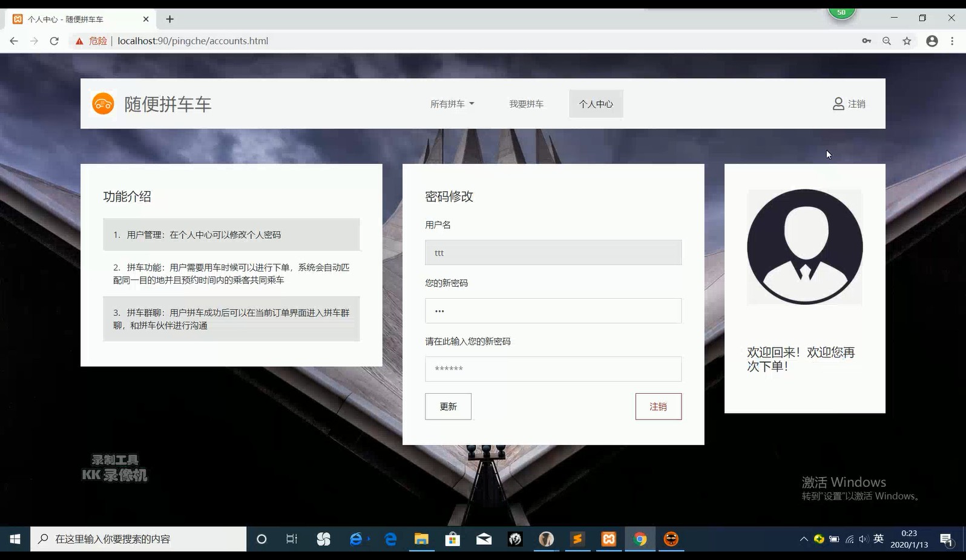Click the volume speaker tray icon
This screenshot has height=560, width=966.
point(864,539)
